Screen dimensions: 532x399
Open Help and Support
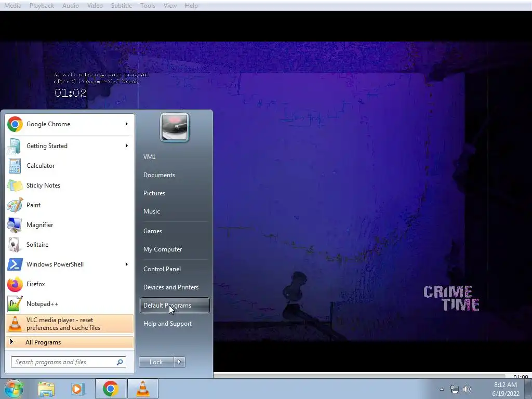pos(175,324)
